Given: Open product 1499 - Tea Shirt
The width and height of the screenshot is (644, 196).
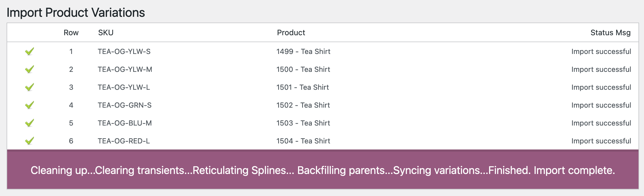Looking at the screenshot, I should (303, 51).
